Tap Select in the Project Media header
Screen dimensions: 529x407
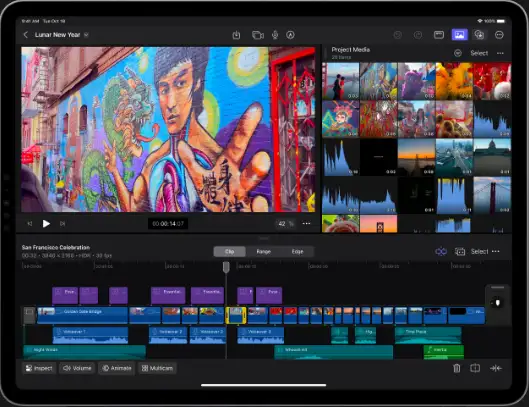coord(479,53)
